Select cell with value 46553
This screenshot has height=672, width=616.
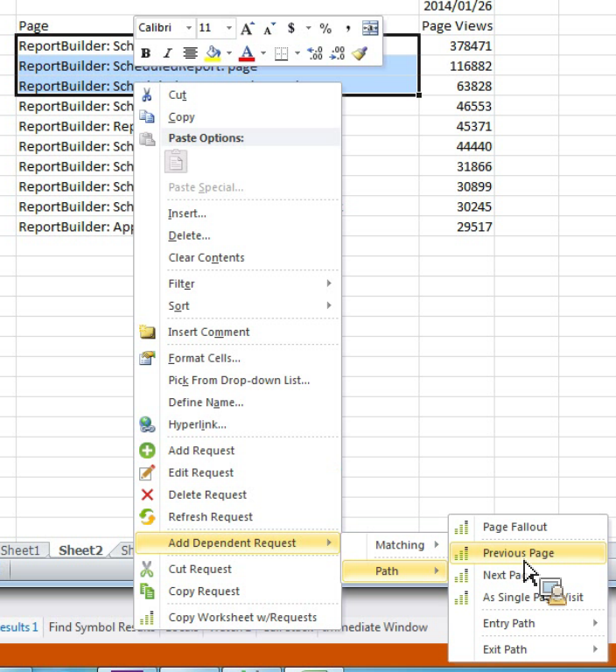[457, 106]
